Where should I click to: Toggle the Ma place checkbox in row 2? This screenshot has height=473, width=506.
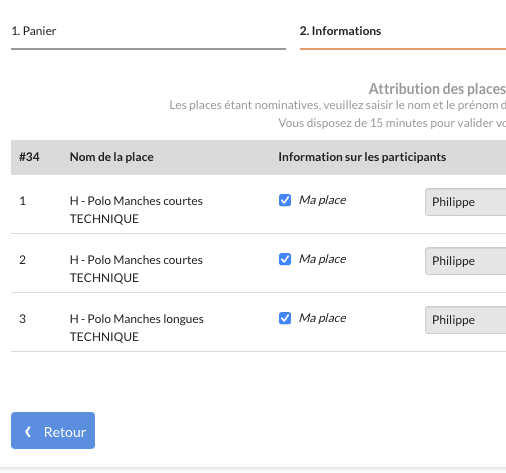point(285,259)
